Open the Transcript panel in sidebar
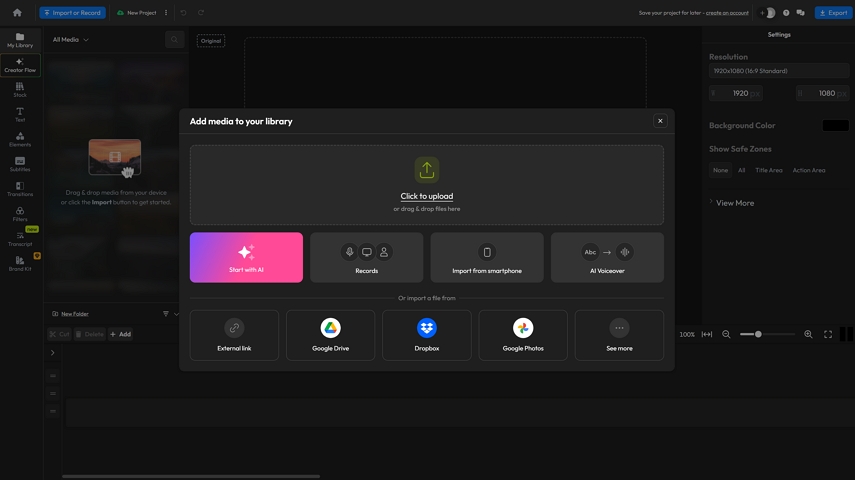 (x=20, y=239)
